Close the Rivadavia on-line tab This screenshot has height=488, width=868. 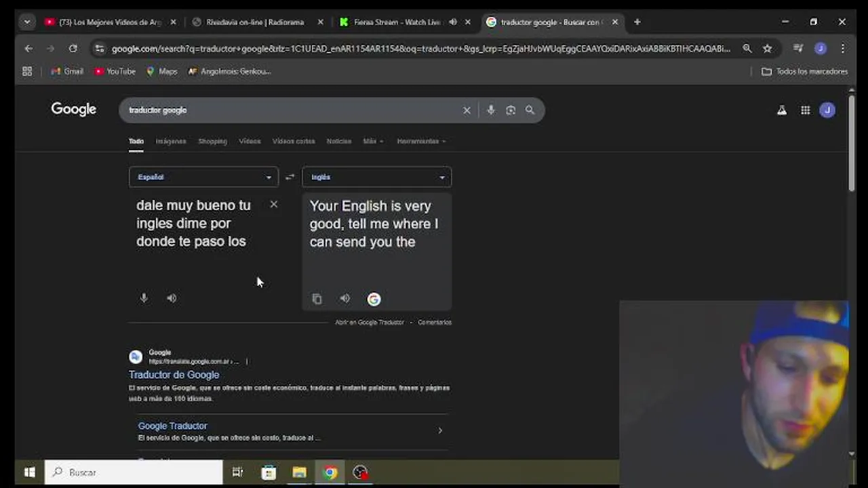coord(321,22)
